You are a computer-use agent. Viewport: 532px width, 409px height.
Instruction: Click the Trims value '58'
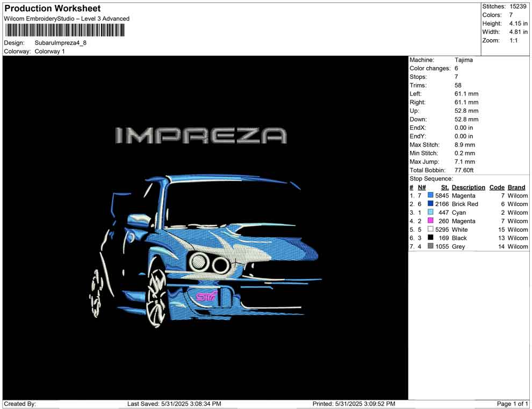coord(458,85)
